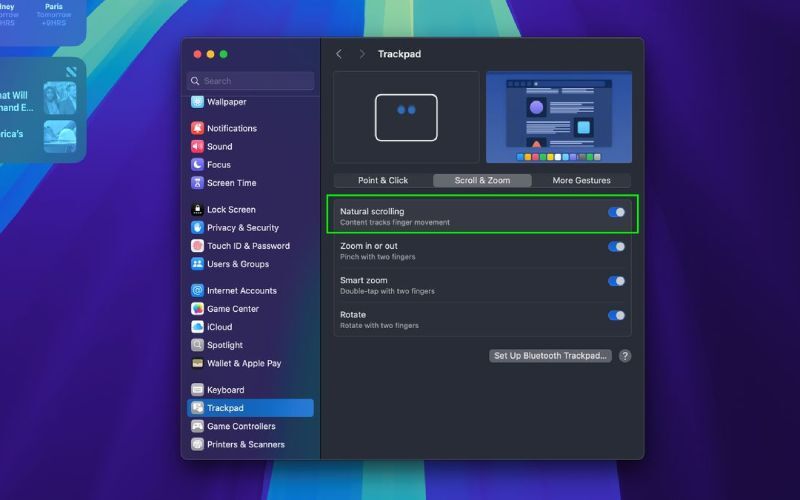Click the Lock Screen icon
The width and height of the screenshot is (800, 500).
(x=198, y=210)
